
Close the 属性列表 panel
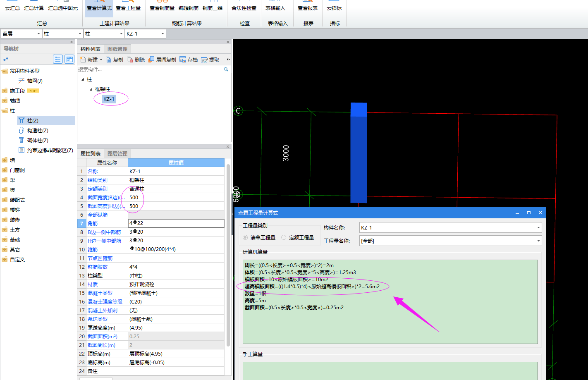[228, 147]
